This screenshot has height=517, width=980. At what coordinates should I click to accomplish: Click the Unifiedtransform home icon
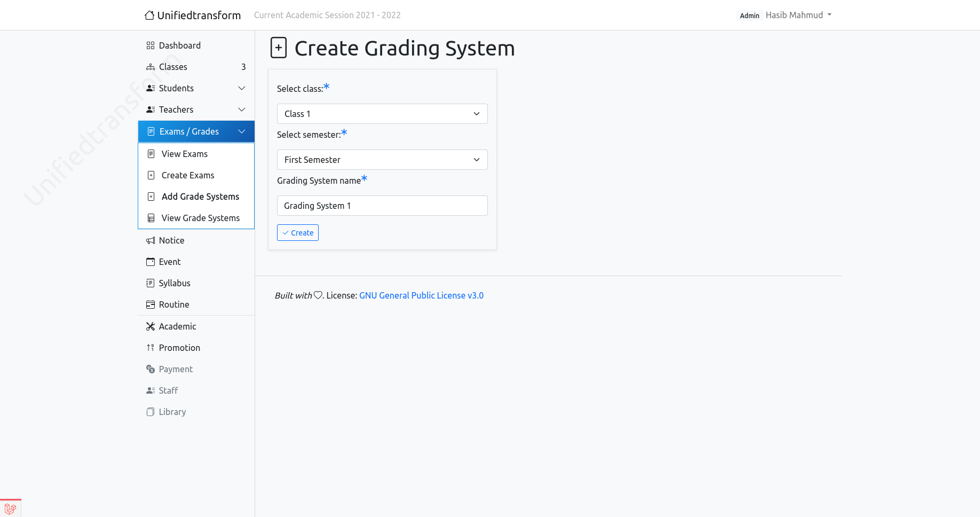(x=149, y=15)
